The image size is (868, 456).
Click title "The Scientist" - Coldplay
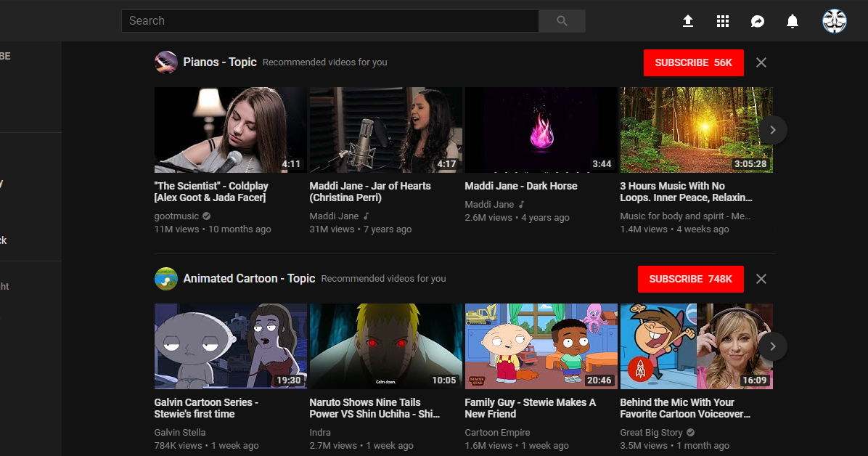[x=211, y=192]
